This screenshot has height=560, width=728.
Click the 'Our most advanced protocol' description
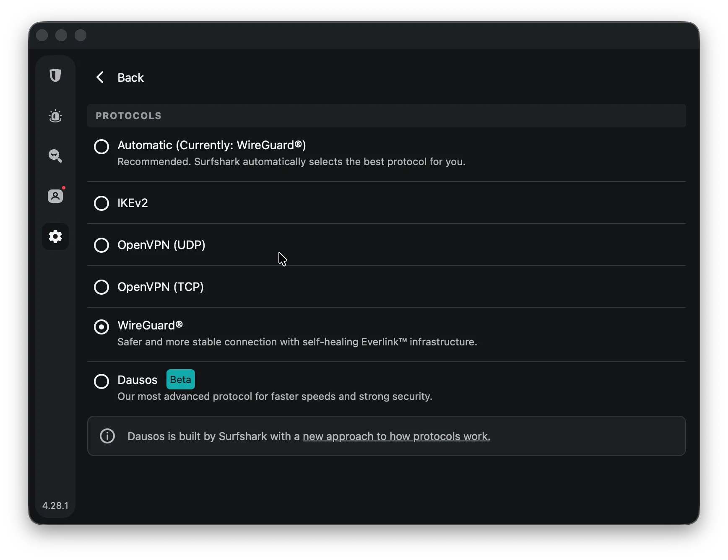[275, 397]
